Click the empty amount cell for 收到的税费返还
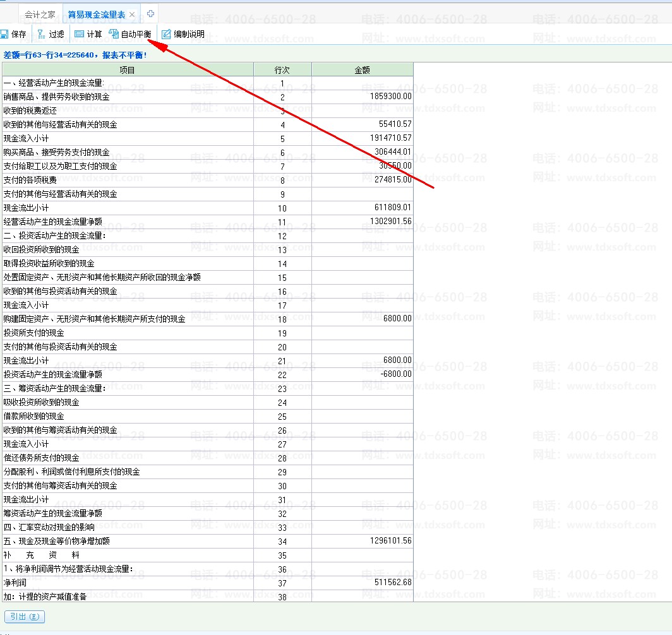This screenshot has width=672, height=635. [362, 110]
